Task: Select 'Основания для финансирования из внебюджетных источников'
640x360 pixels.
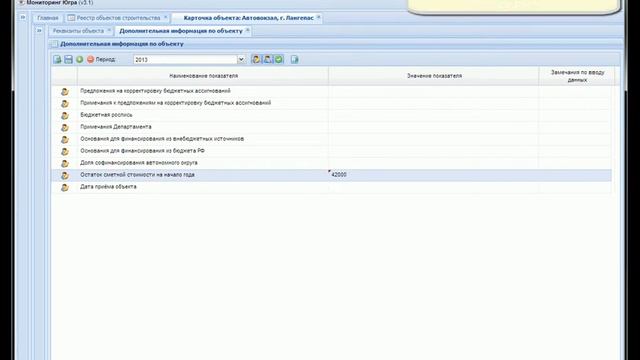Action: tap(162, 139)
